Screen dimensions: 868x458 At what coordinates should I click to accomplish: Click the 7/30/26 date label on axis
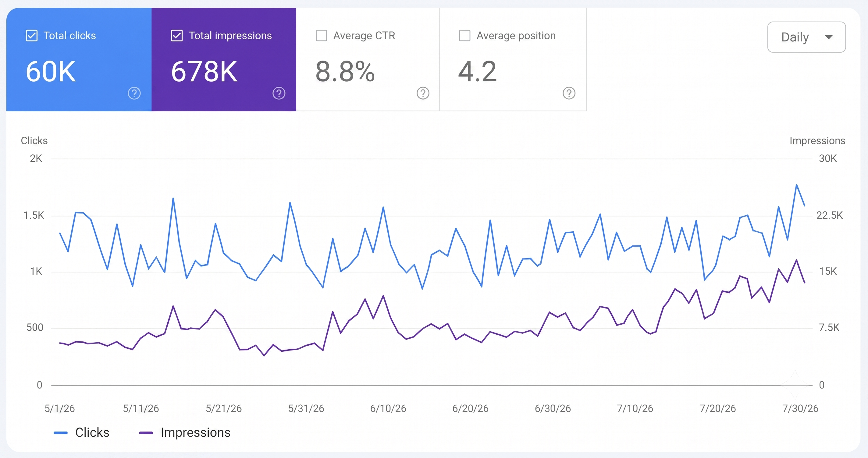point(800,408)
